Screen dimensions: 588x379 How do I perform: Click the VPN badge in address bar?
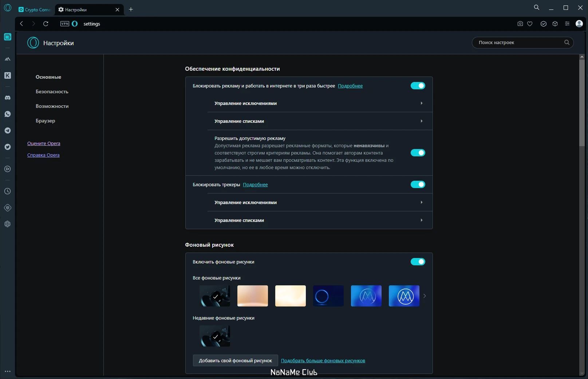pyautogui.click(x=65, y=24)
